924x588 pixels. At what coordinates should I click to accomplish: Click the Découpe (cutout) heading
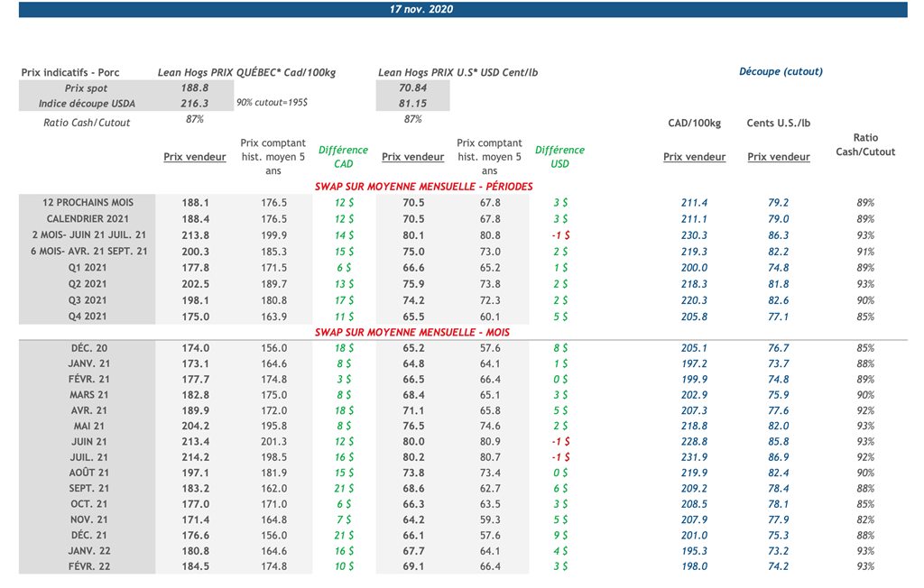pos(781,72)
